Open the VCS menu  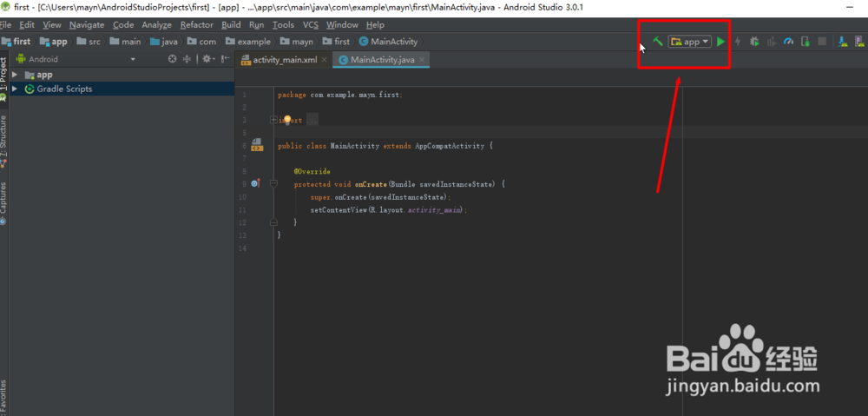point(311,25)
